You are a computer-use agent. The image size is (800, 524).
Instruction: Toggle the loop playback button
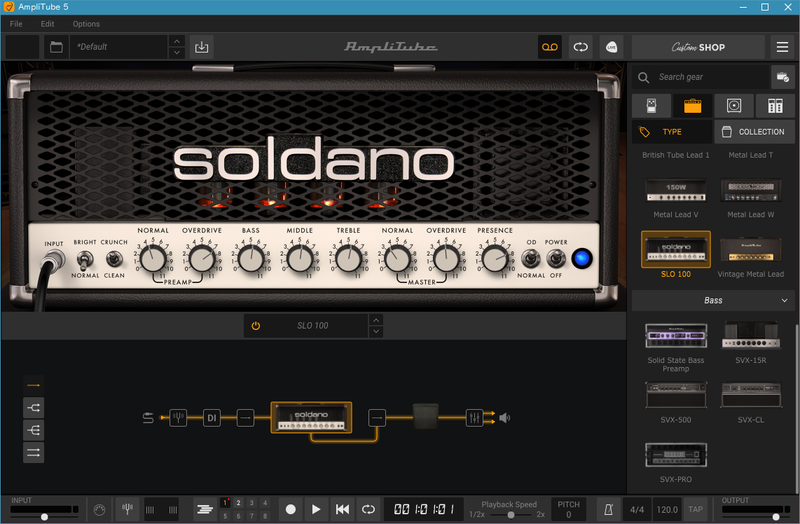click(368, 509)
